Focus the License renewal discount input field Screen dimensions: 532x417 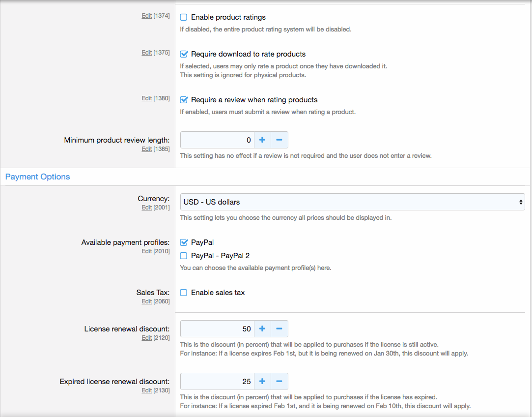(217, 329)
